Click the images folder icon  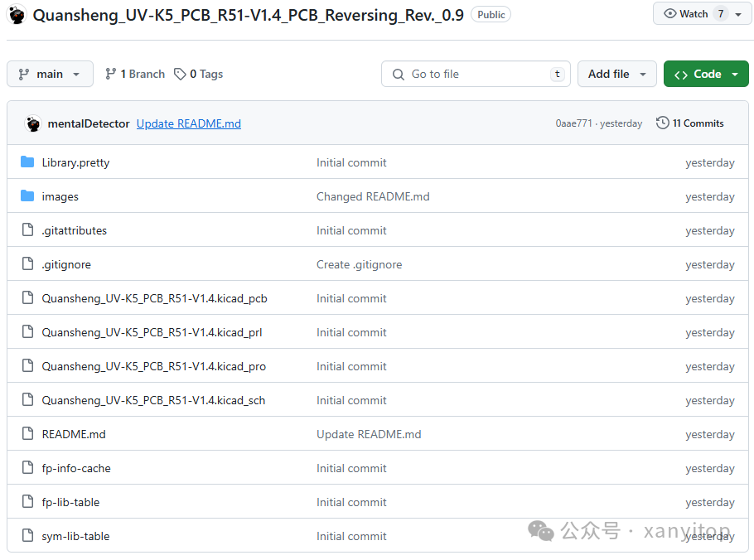click(27, 196)
